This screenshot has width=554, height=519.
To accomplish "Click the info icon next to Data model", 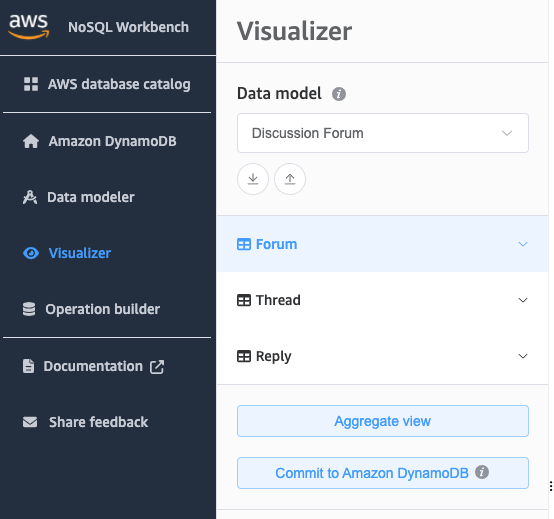I will point(339,94).
